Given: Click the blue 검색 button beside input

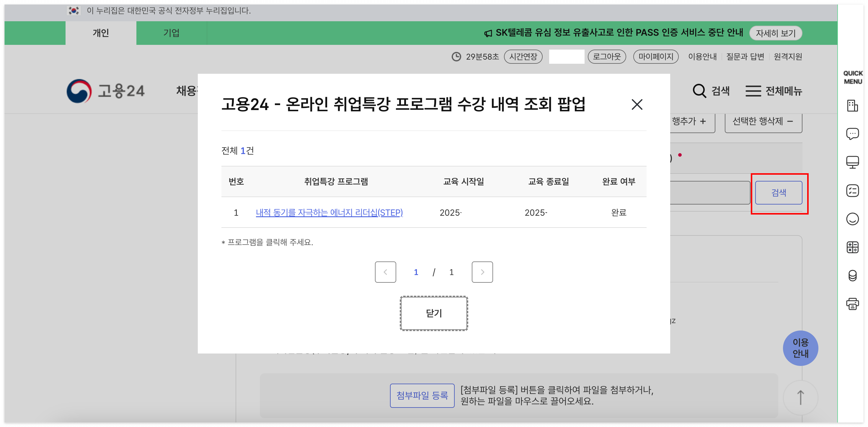Looking at the screenshot, I should pos(778,193).
